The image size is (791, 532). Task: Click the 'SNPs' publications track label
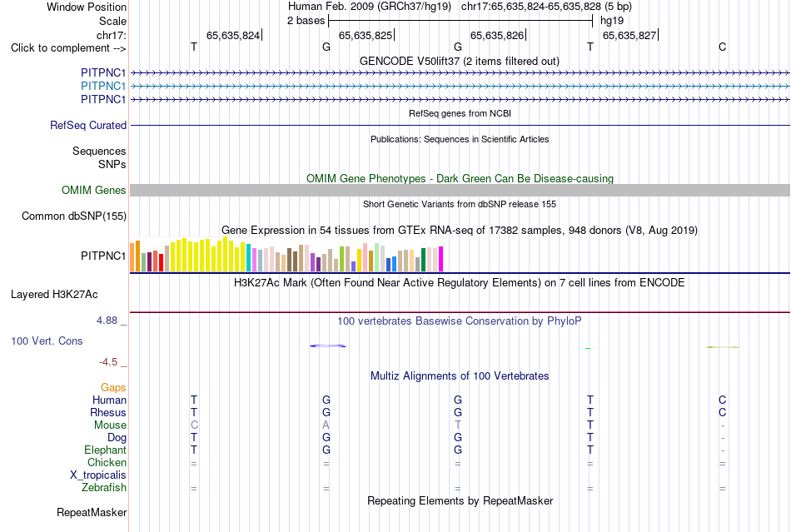point(112,164)
